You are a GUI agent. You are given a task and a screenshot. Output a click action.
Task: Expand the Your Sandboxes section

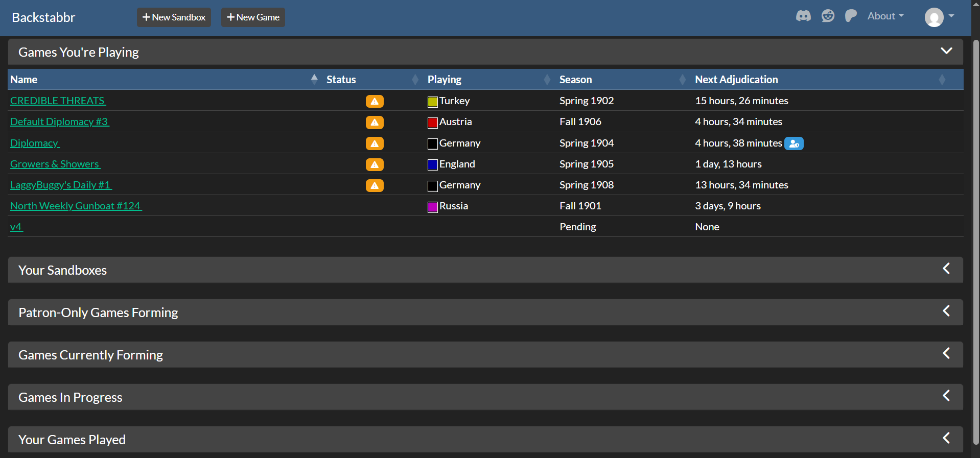click(946, 269)
